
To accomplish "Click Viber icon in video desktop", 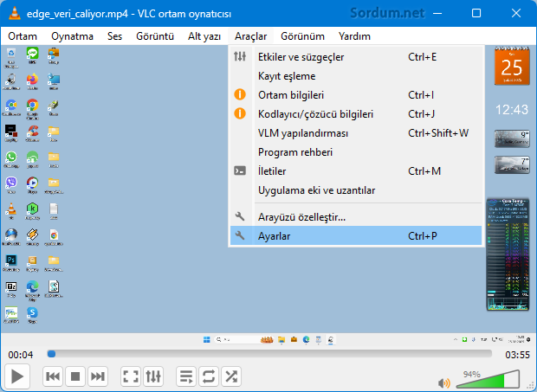I will click(x=11, y=183).
